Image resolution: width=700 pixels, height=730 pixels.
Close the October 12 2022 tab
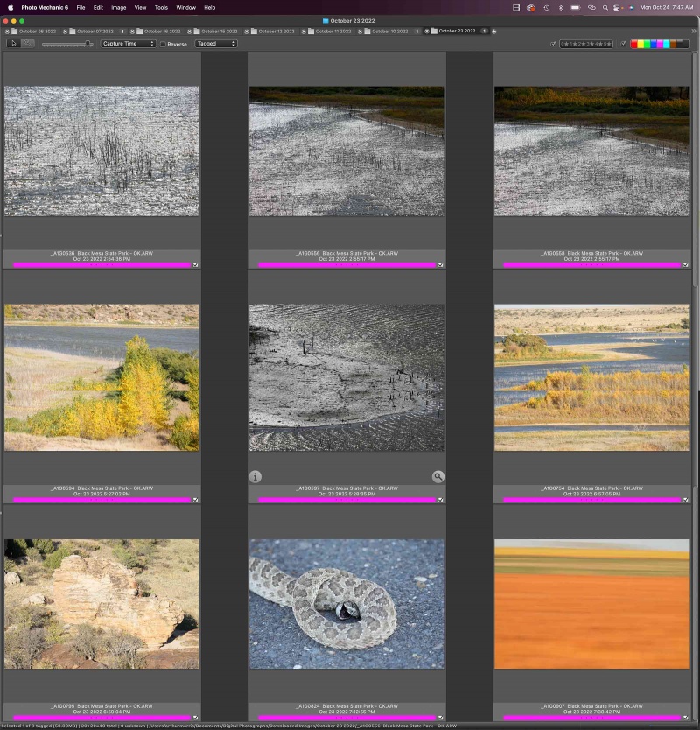(x=247, y=32)
